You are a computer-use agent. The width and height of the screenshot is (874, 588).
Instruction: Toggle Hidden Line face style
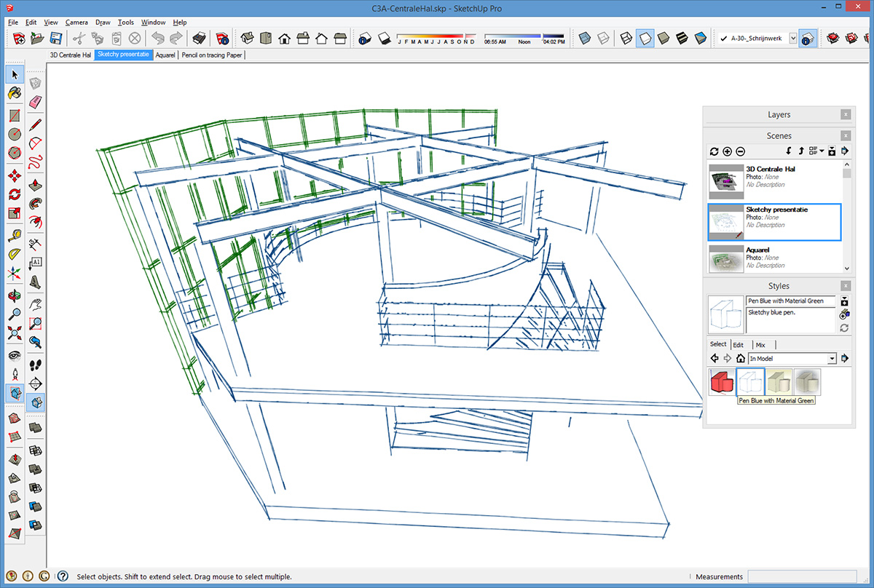coord(644,39)
